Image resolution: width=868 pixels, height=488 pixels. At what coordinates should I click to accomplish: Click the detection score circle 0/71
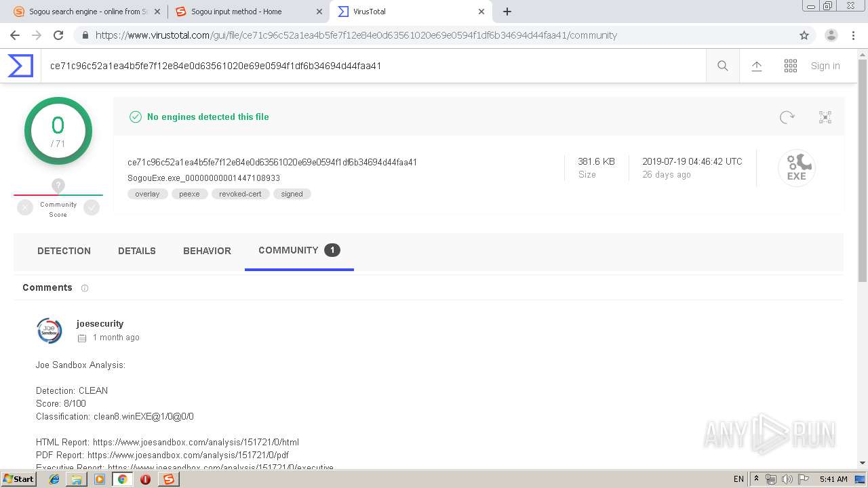pyautogui.click(x=58, y=131)
